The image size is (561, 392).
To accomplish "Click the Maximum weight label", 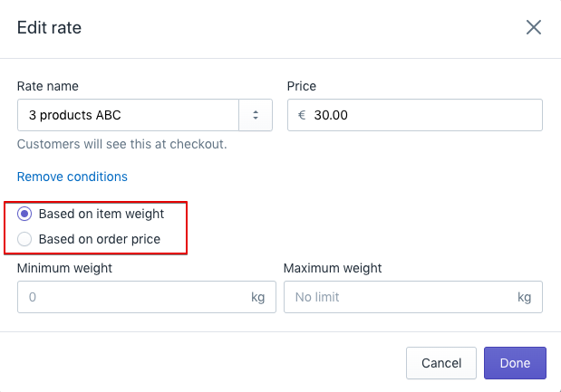I will [x=333, y=268].
